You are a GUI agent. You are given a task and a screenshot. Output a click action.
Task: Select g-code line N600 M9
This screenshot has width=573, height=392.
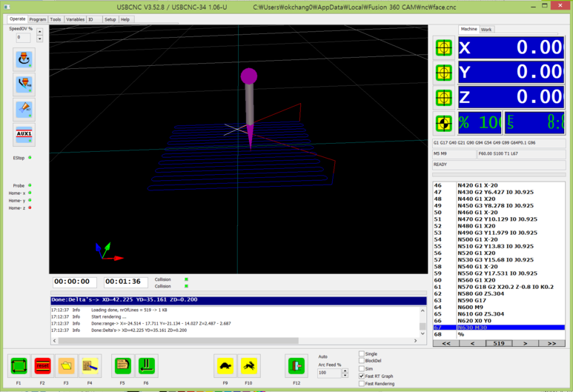[x=499, y=307]
